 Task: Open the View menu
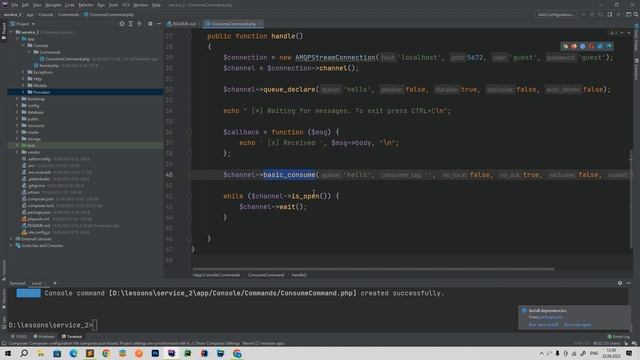(x=37, y=5)
